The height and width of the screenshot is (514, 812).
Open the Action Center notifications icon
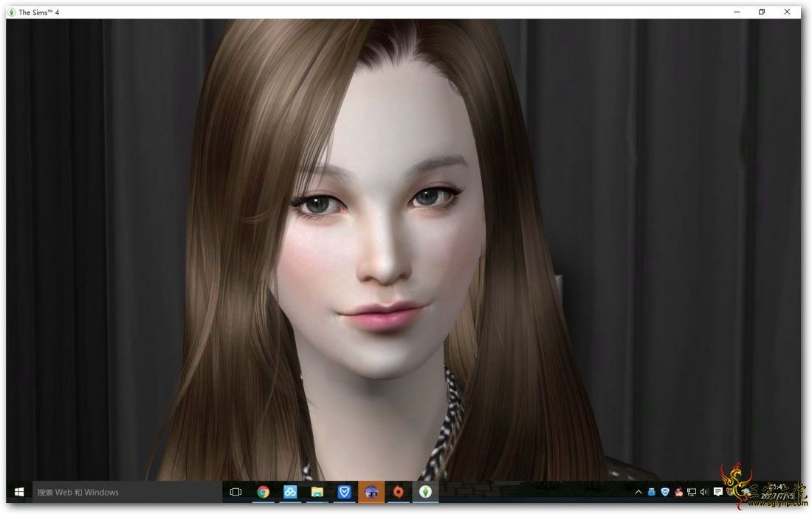(718, 493)
